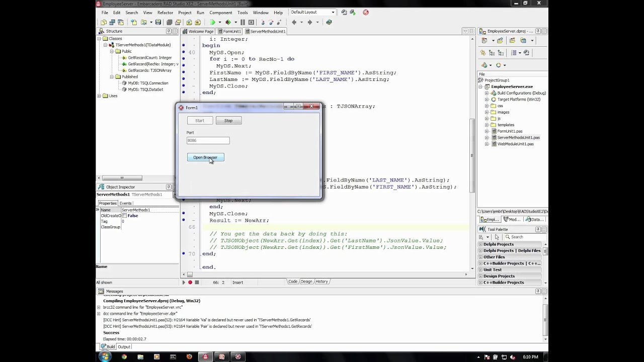Collapse the Published folder node
The width and height of the screenshot is (644, 362).
pyautogui.click(x=112, y=77)
